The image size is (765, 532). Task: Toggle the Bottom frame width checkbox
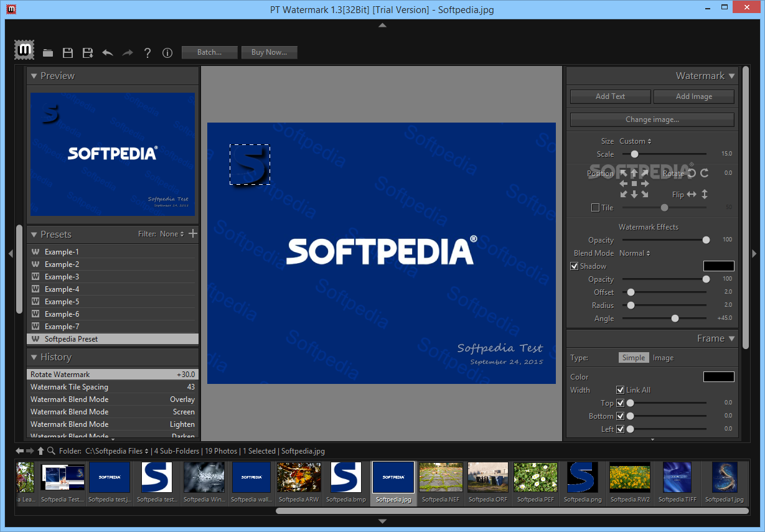point(620,416)
